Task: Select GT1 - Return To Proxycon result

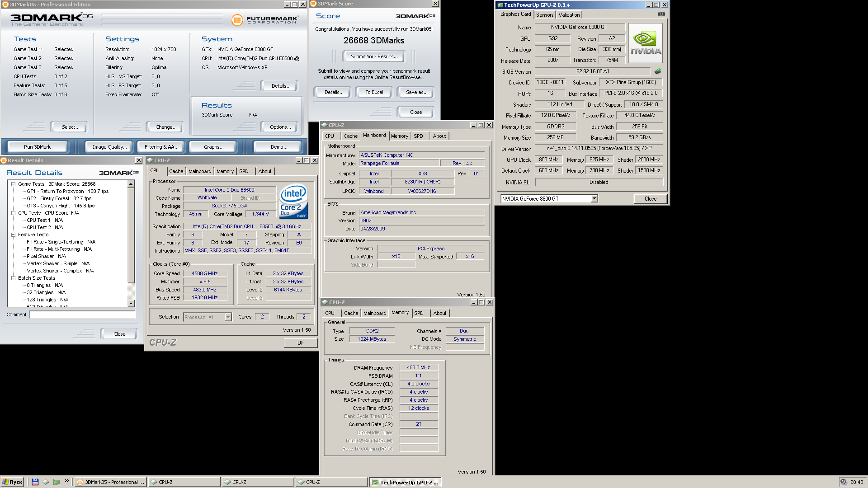Action: [68, 191]
